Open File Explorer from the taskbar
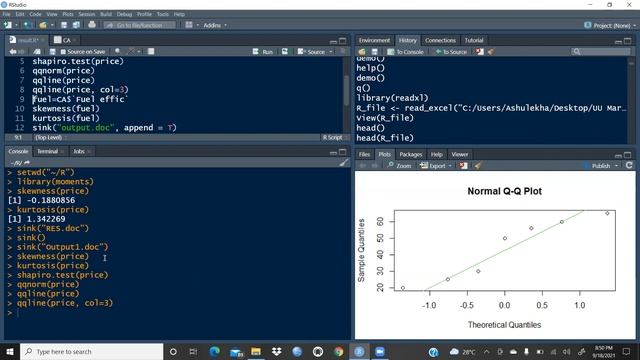Screen dimensions: 640x360 (256, 351)
